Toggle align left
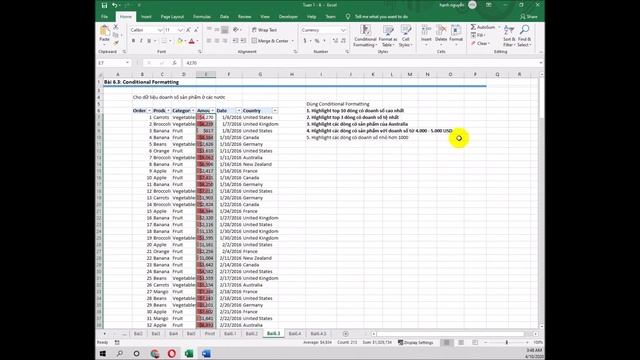 pyautogui.click(x=209, y=41)
